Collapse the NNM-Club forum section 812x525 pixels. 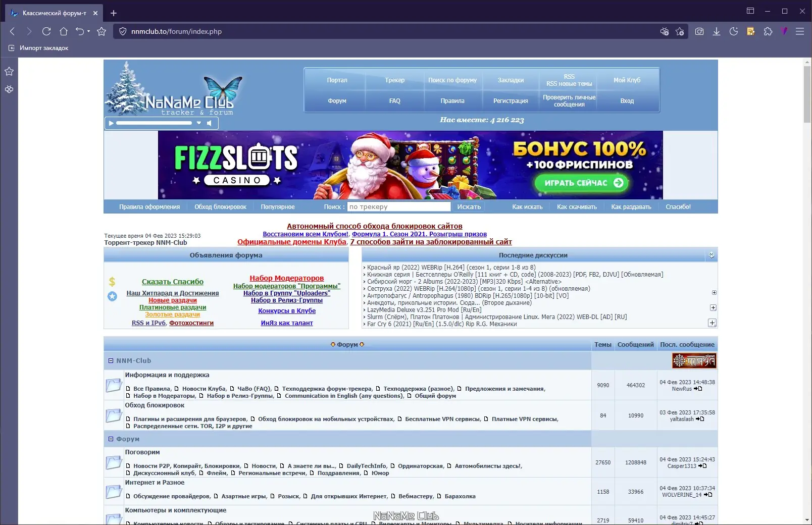110,360
